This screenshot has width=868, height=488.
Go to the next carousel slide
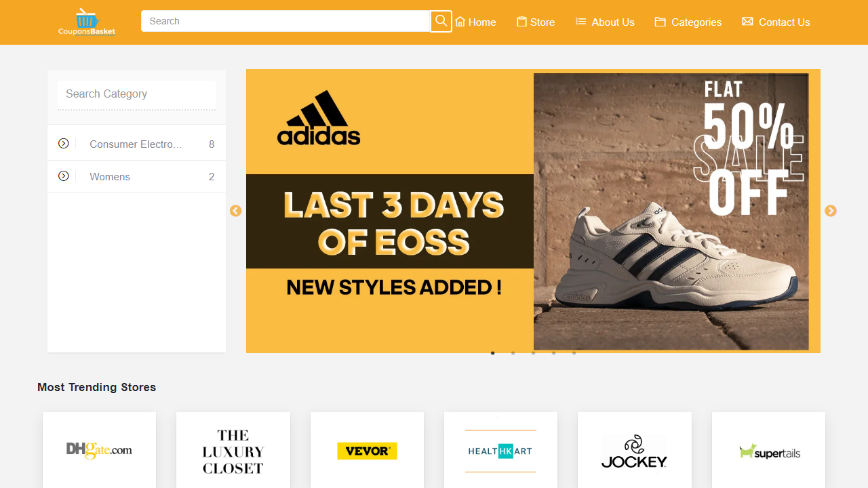coord(831,211)
